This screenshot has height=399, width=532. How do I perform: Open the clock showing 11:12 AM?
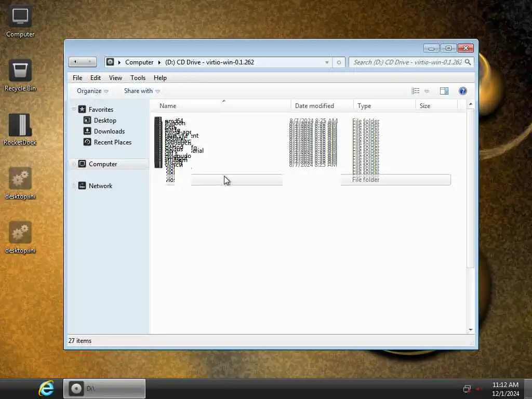point(505,389)
